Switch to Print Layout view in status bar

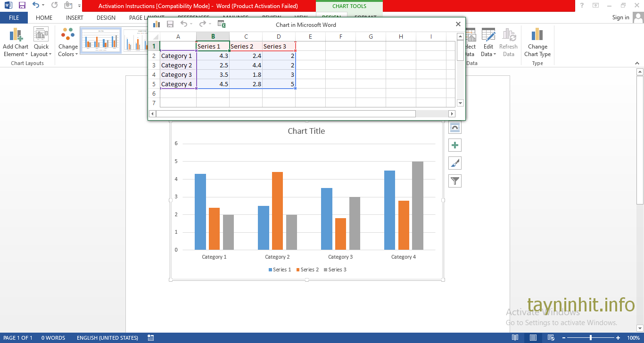pos(533,338)
